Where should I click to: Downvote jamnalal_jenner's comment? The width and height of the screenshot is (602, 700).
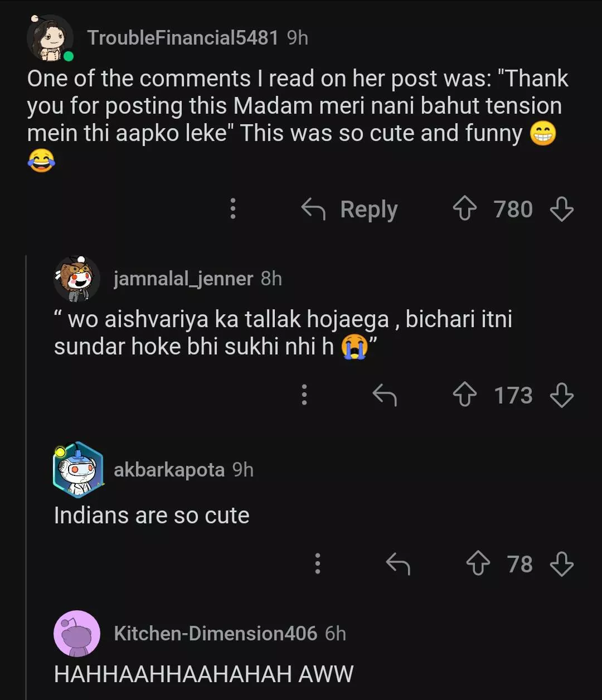point(561,395)
